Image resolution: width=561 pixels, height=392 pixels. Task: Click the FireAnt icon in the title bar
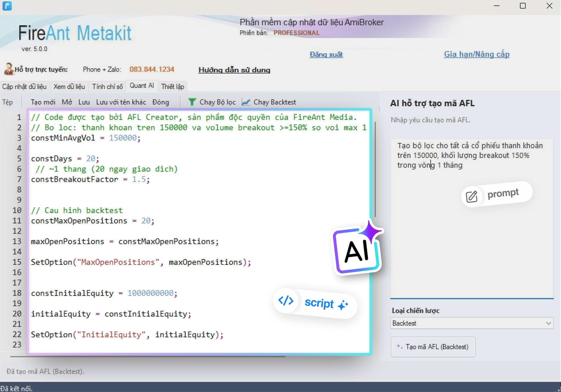click(7, 6)
